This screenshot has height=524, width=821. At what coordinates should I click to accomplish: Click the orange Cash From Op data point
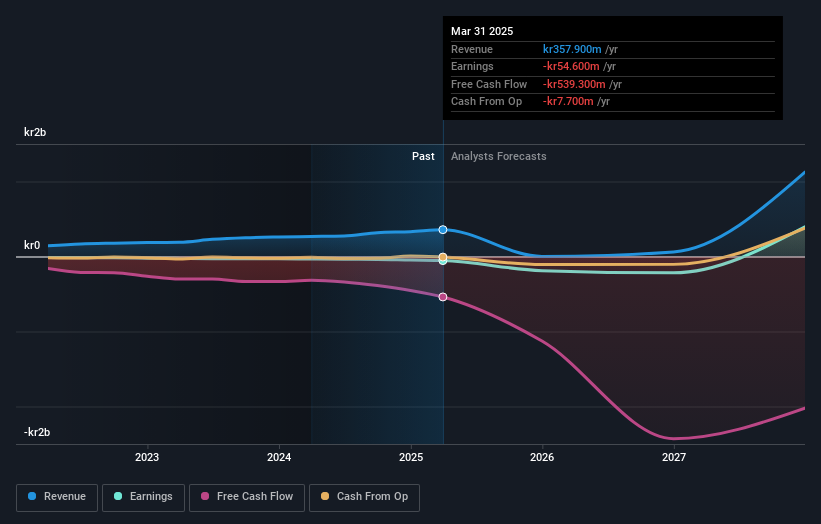click(x=443, y=257)
